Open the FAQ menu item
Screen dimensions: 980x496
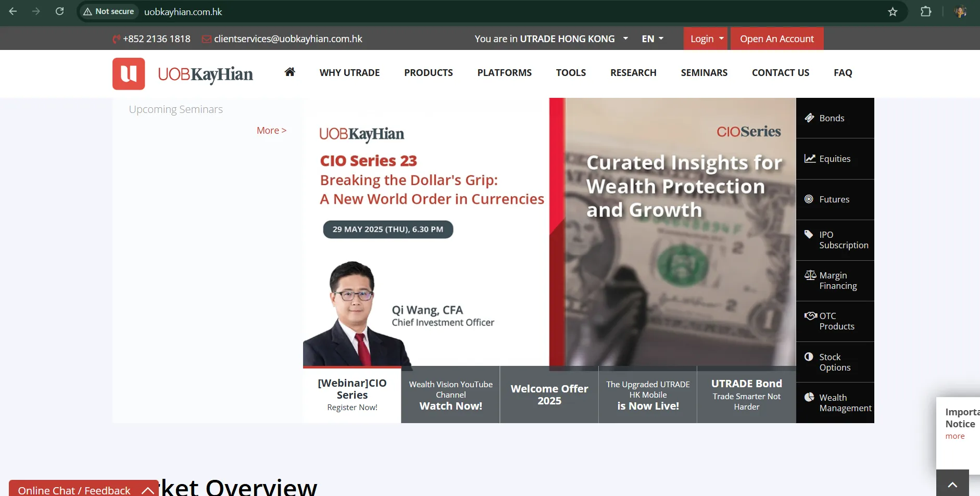(843, 73)
